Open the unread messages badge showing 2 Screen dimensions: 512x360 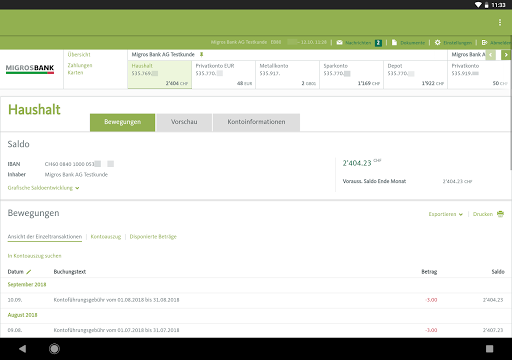378,43
